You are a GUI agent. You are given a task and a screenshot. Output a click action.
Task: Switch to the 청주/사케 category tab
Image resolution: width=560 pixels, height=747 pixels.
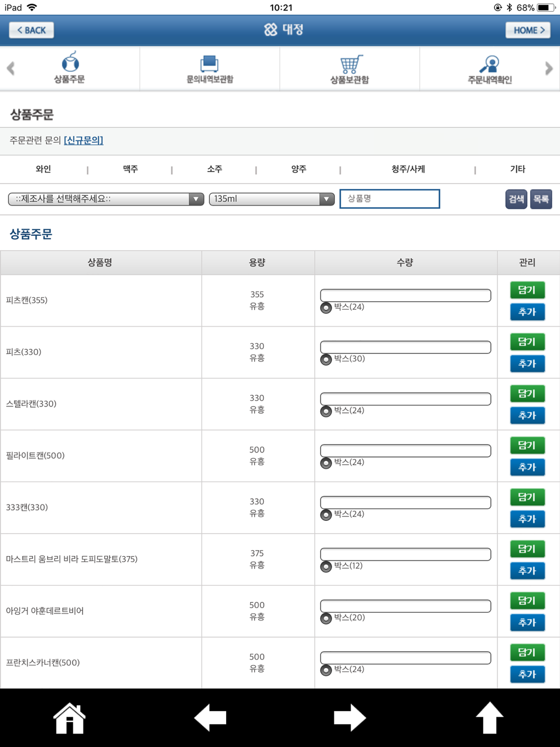408,169
